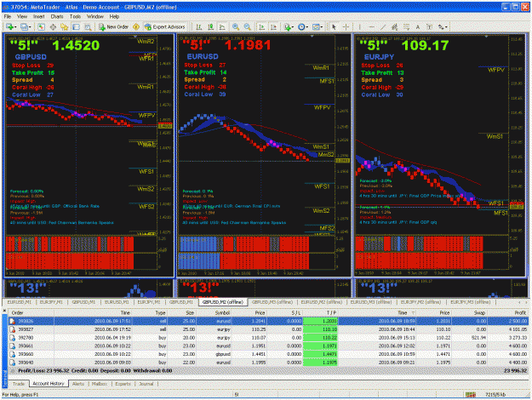Click the New Order button

(x=114, y=26)
